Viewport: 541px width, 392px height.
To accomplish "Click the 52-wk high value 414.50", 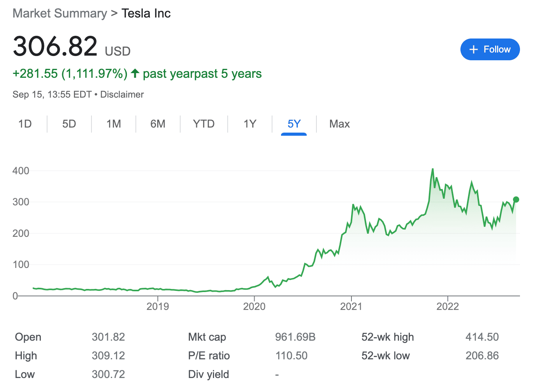I will tap(482, 337).
